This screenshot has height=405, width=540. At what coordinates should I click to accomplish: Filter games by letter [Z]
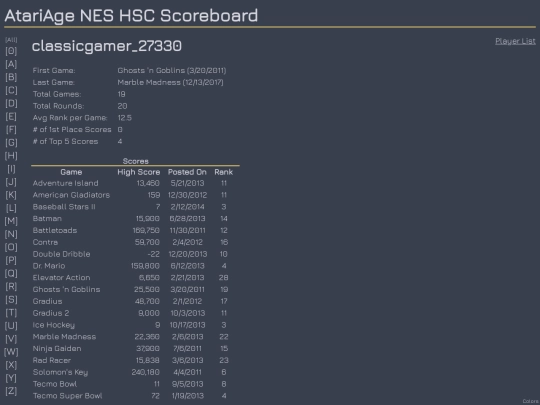[x=11, y=391]
